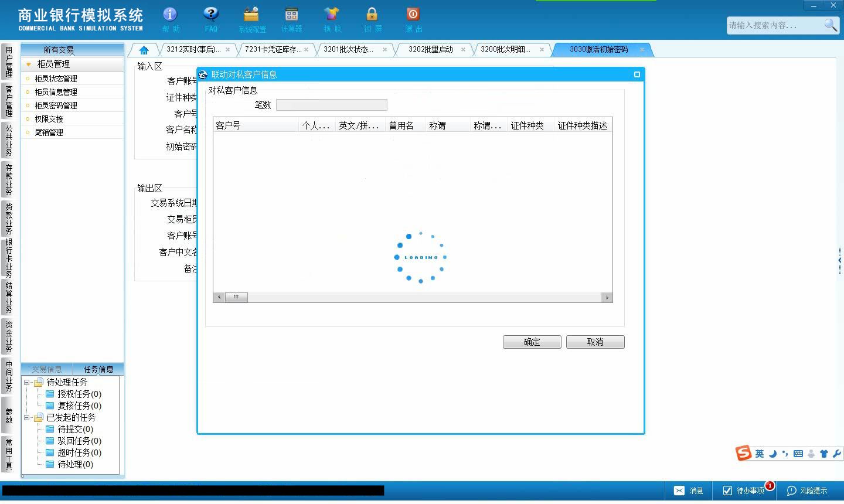Close the 3202批量启动 tab

[x=463, y=50]
